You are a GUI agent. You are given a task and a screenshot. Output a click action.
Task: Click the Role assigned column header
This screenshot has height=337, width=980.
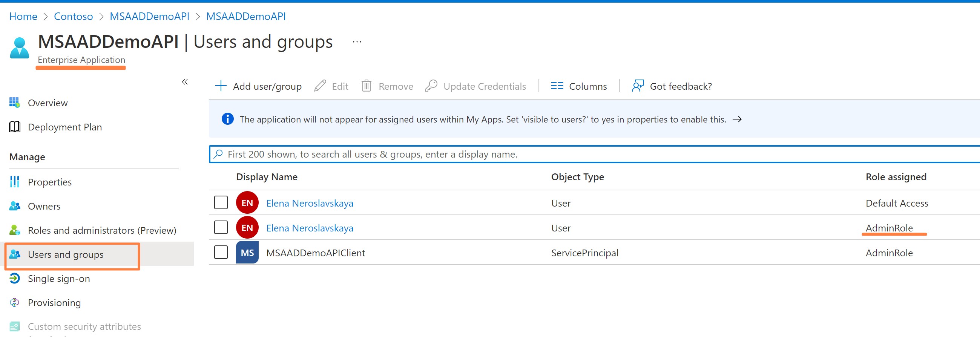click(x=896, y=177)
